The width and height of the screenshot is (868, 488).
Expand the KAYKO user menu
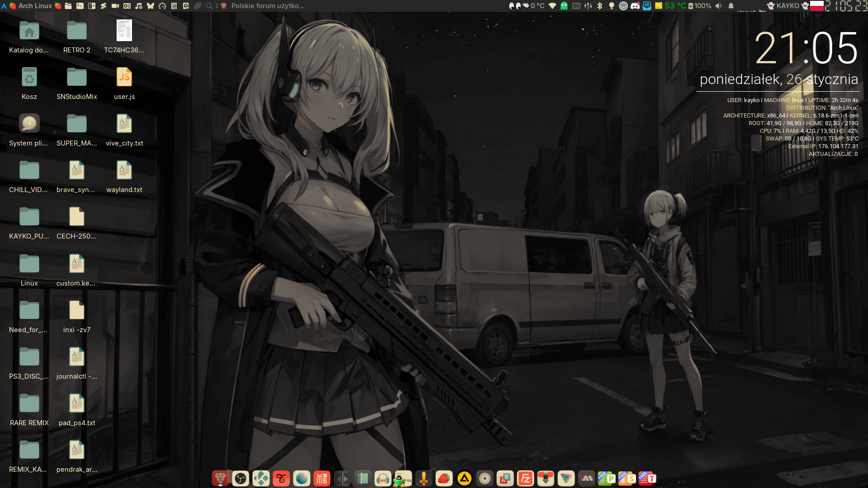point(788,6)
